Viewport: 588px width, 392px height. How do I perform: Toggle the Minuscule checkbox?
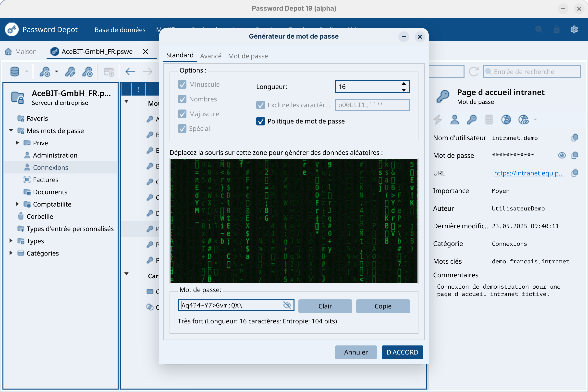point(182,85)
